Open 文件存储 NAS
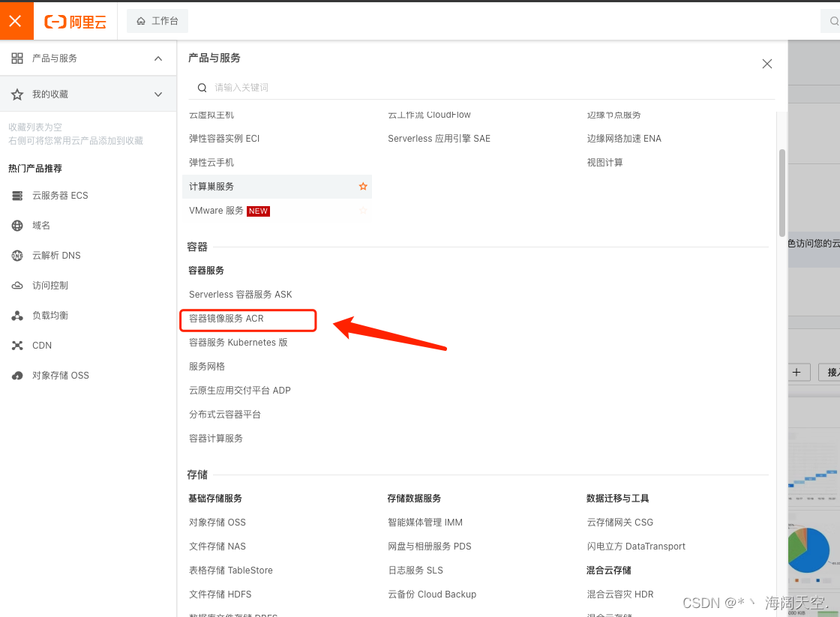840x617 pixels. pyautogui.click(x=217, y=547)
